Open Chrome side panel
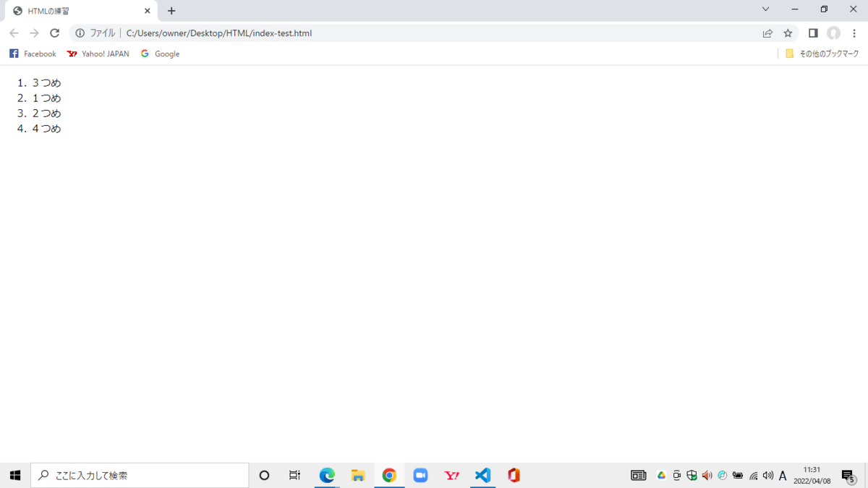This screenshot has width=868, height=488. [x=813, y=33]
